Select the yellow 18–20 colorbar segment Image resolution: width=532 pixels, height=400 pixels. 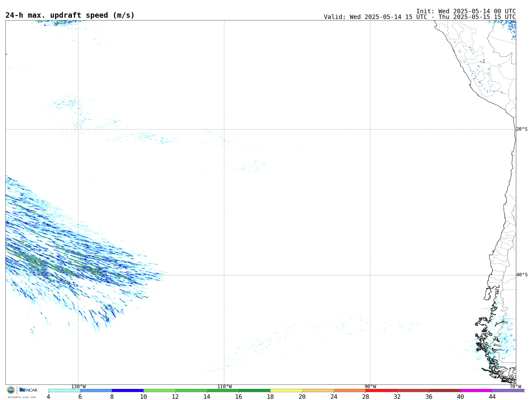(286, 391)
